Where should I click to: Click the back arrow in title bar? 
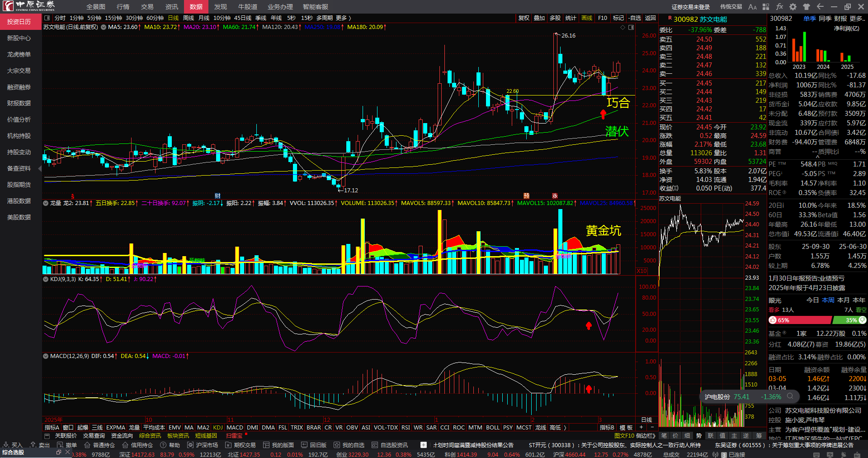point(820,7)
